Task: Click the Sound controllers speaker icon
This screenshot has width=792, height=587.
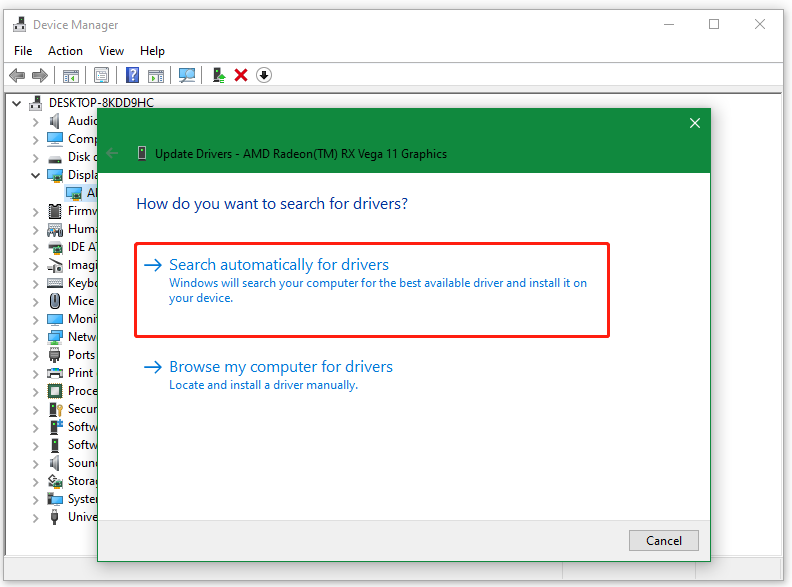Action: (55, 463)
